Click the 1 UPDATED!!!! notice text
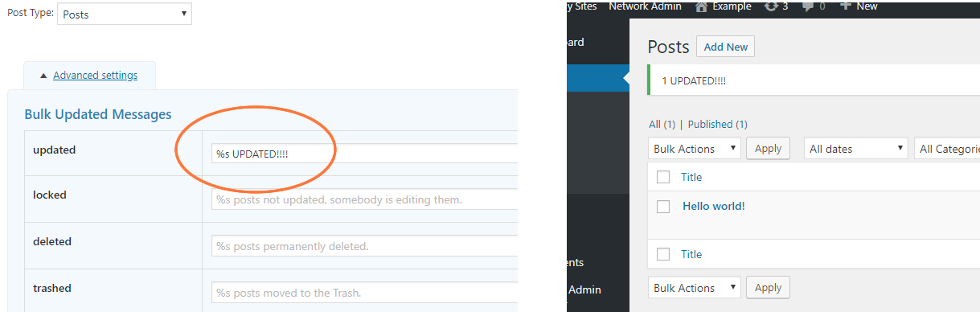Viewport: 980px width, 312px height. point(695,81)
